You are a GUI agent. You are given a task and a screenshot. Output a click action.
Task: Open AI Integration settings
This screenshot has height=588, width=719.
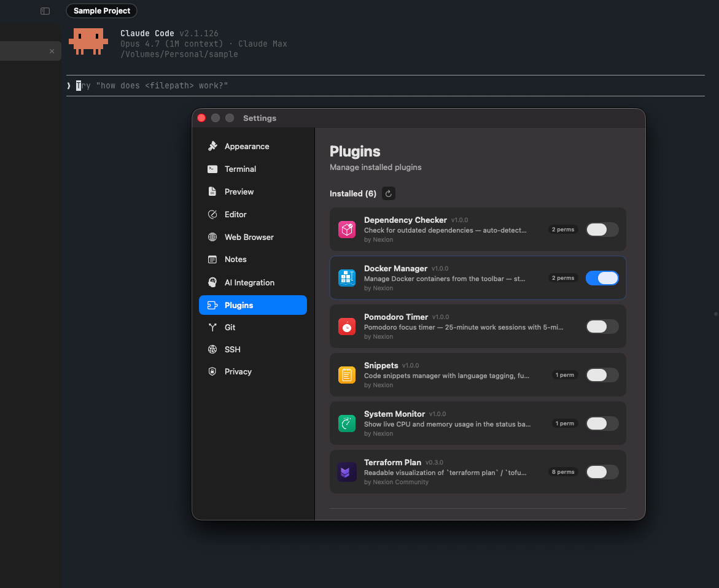[252, 283]
